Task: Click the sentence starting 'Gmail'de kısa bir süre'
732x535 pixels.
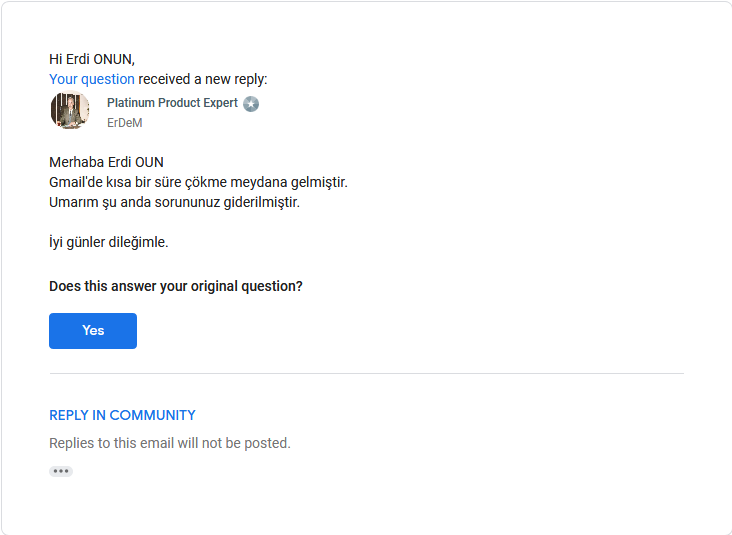Action: click(198, 182)
